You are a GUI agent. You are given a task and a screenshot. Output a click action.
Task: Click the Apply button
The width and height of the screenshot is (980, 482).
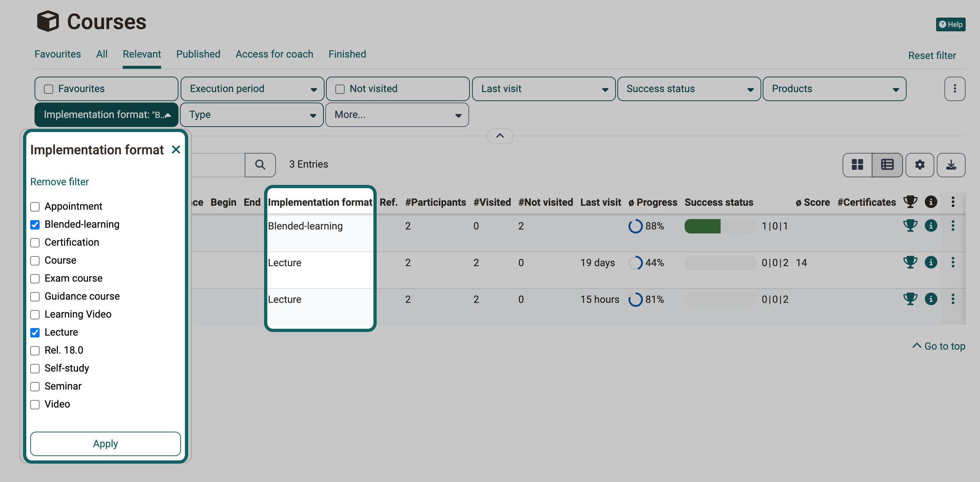105,444
